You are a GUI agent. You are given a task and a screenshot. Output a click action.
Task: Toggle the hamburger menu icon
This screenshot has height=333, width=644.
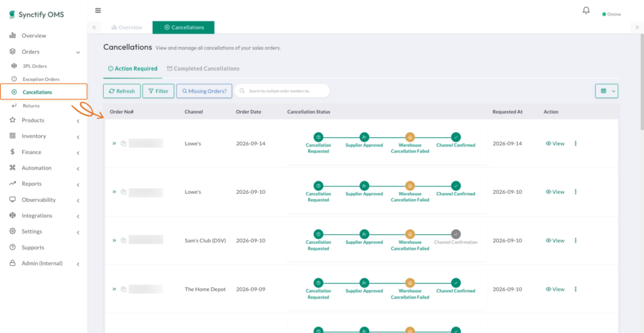point(97,10)
